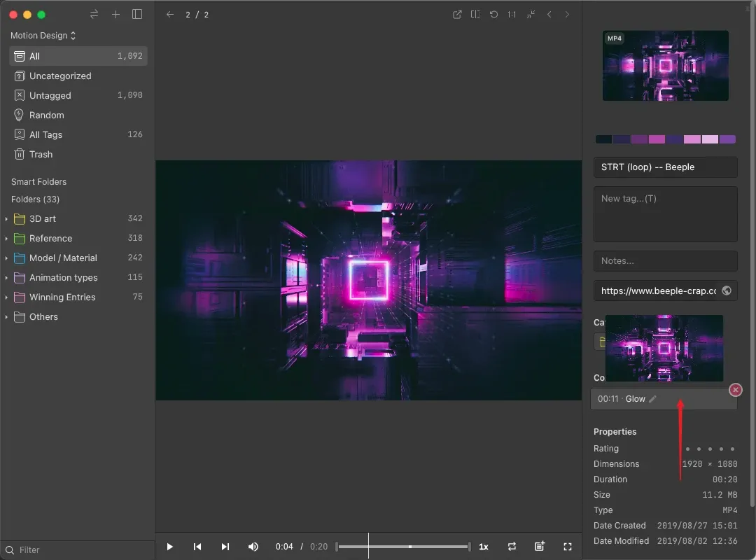Click the Notes field

666,261
